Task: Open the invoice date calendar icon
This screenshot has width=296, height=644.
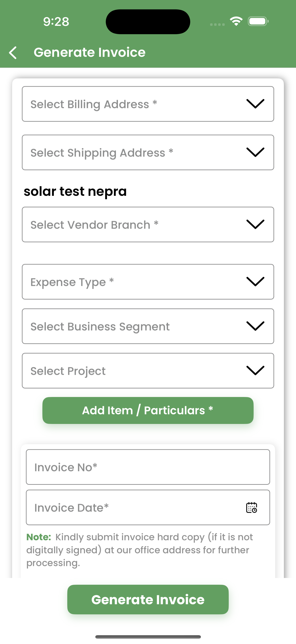Action: (252, 507)
